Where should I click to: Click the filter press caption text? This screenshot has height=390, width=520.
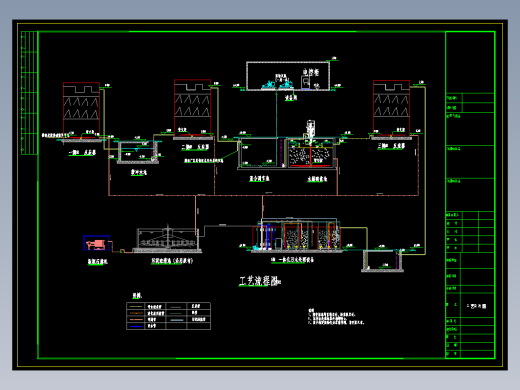(98, 262)
